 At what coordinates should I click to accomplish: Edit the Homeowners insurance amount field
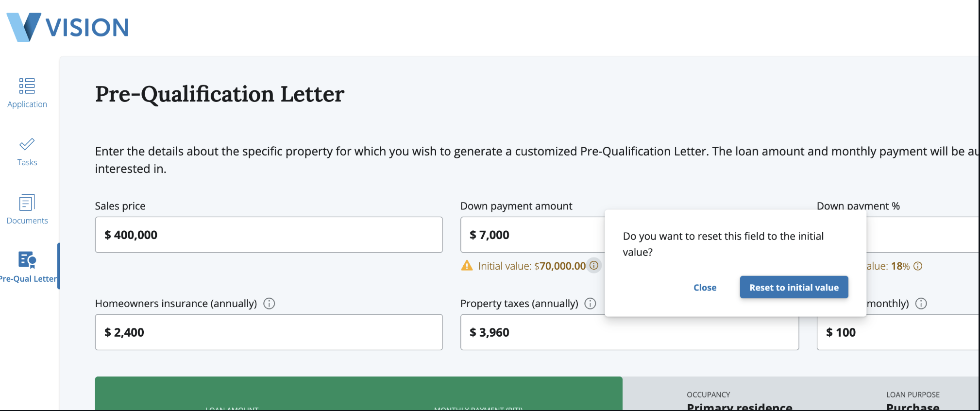click(x=269, y=332)
